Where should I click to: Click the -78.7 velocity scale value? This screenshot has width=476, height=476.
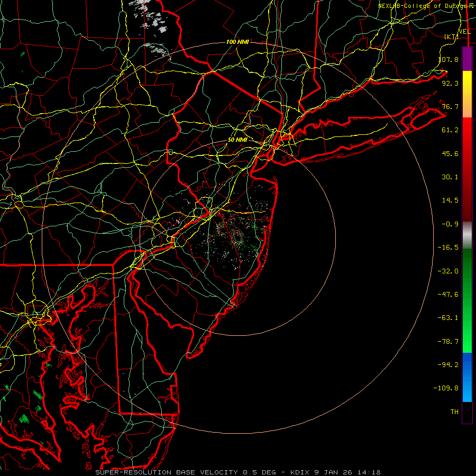[x=448, y=342]
